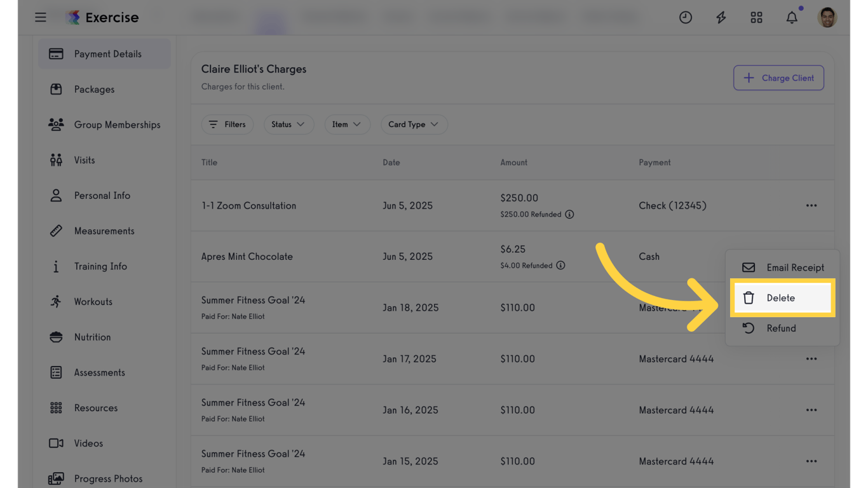
Task: Open the Status filter dropdown
Action: [288, 125]
